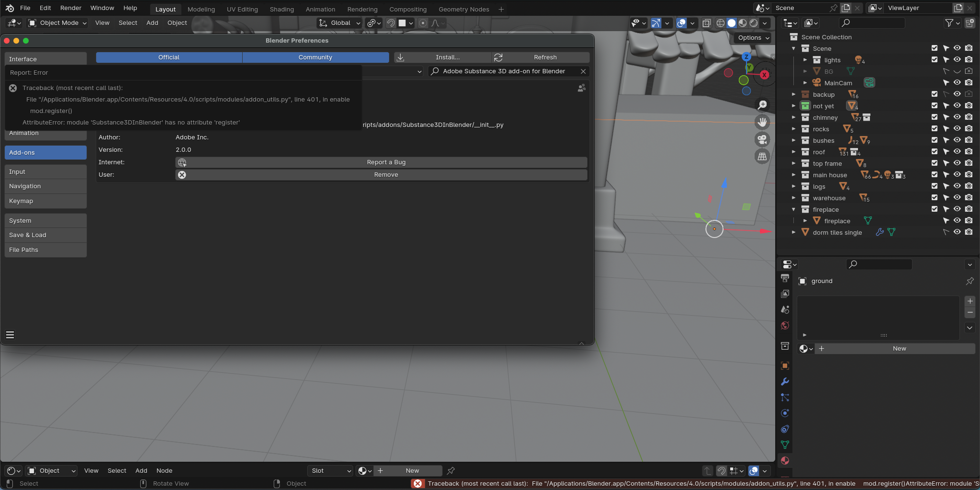Toggle viewport gizmos button
Screen dimensions: 980x490
tap(656, 23)
